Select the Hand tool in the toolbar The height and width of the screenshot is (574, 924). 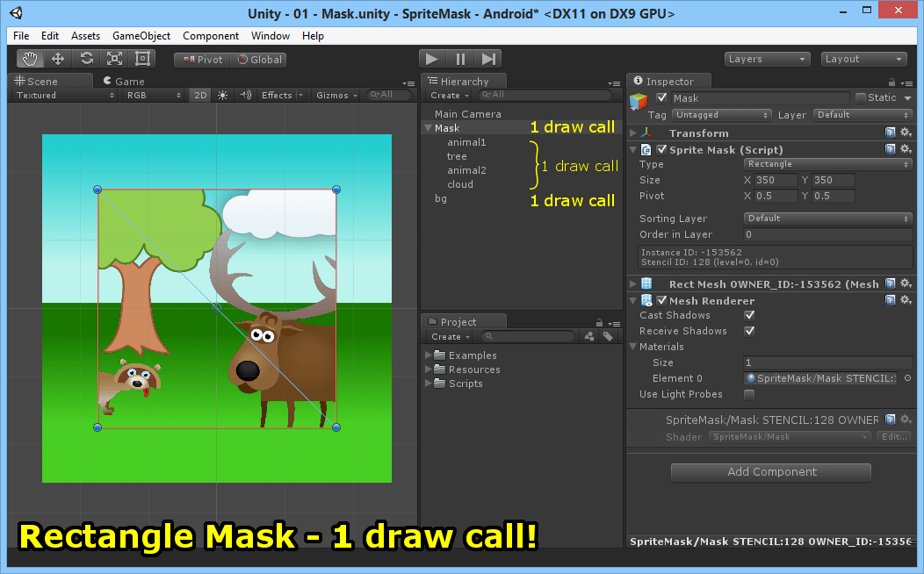pyautogui.click(x=31, y=58)
